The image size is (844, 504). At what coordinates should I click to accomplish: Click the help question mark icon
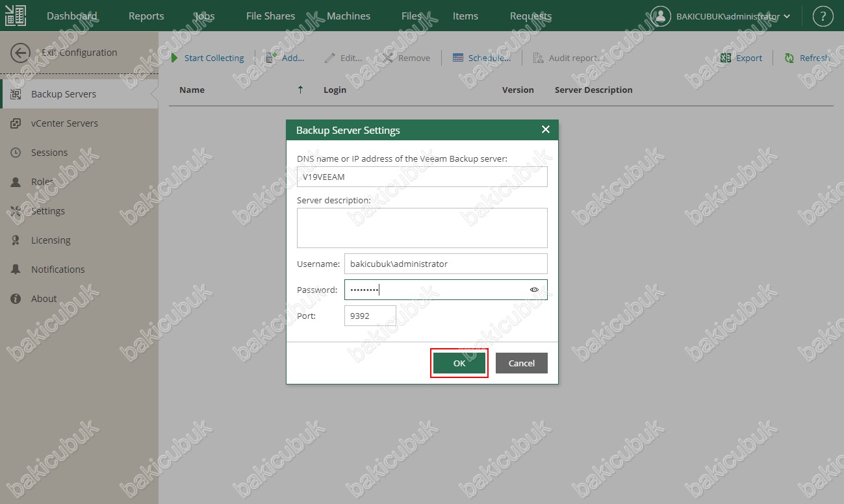823,16
